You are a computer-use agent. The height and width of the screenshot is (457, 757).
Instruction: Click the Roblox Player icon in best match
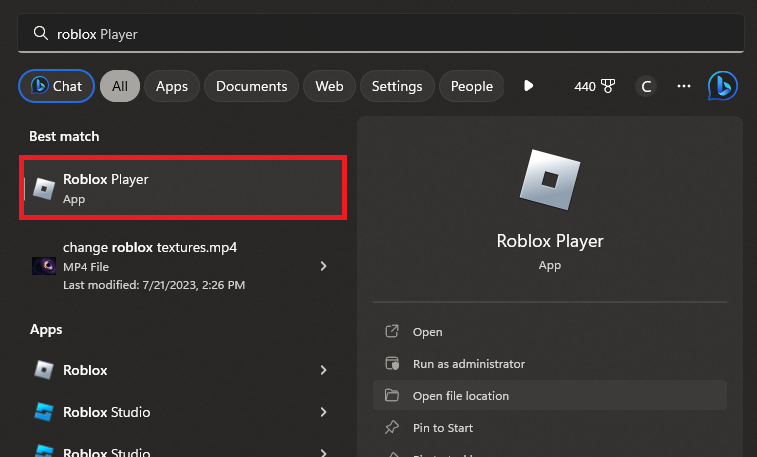[x=44, y=188]
